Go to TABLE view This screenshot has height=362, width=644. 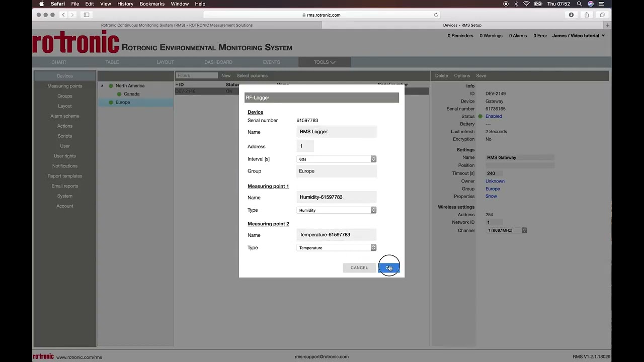click(112, 62)
